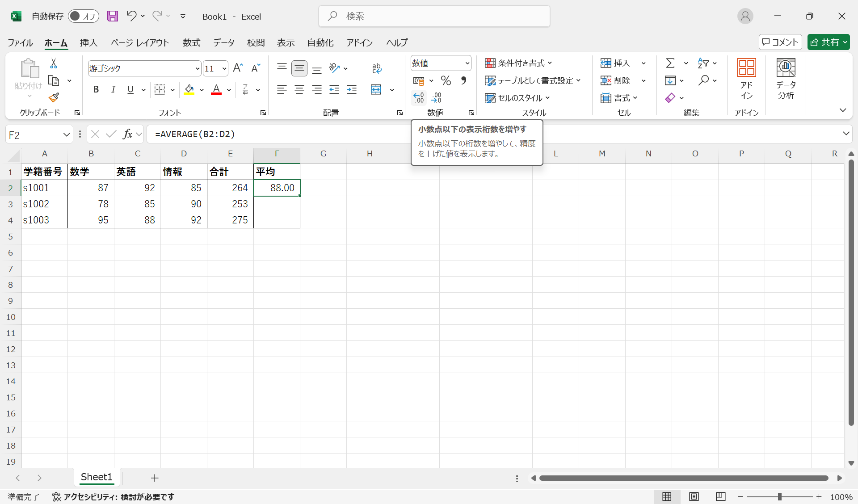This screenshot has width=858, height=504.
Task: Switch to the 数式 tab
Action: [191, 42]
